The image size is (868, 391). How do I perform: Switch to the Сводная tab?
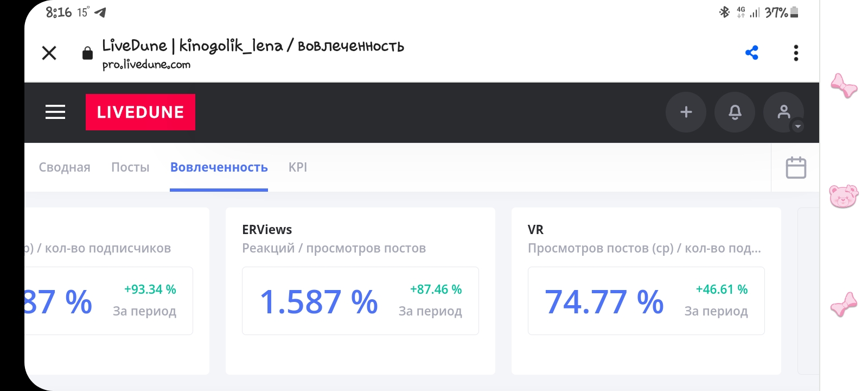(x=65, y=167)
